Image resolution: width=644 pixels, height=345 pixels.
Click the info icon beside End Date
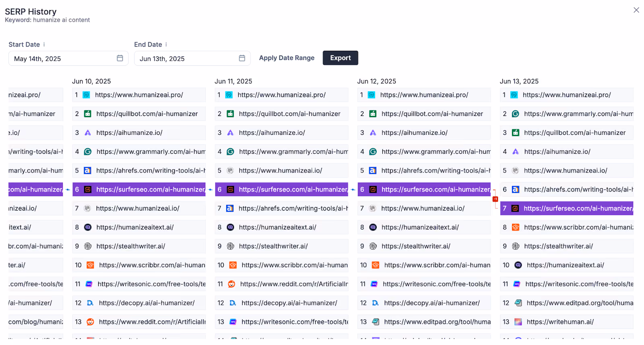point(166,44)
